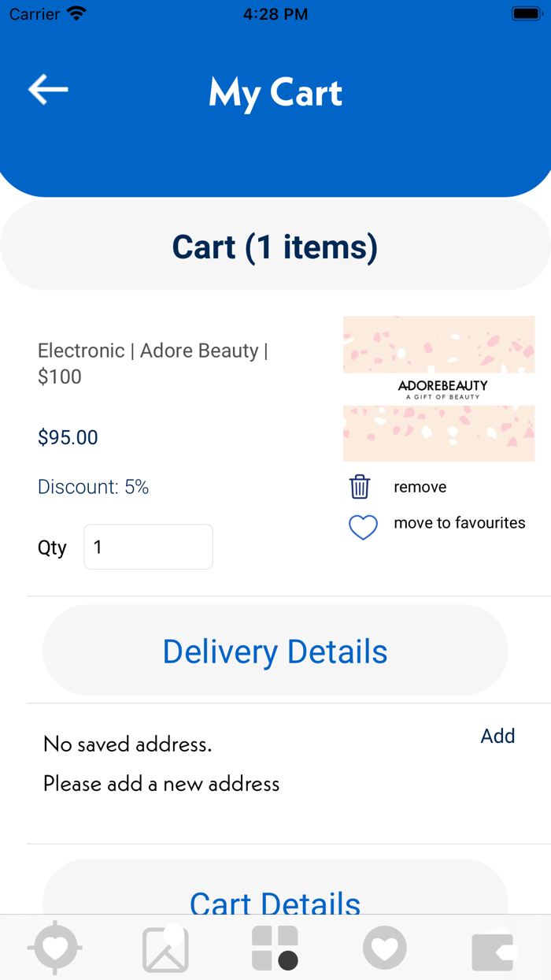The height and width of the screenshot is (980, 551).
Task: Open the picture gallery tab icon
Action: pyautogui.click(x=165, y=948)
